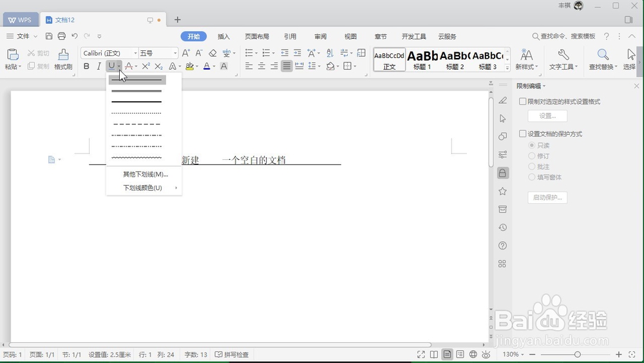Increase font size with A+ icon

click(186, 53)
